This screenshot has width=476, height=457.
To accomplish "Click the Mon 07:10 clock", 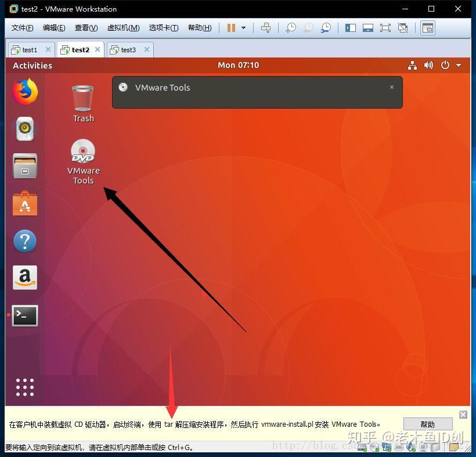I will pos(239,65).
